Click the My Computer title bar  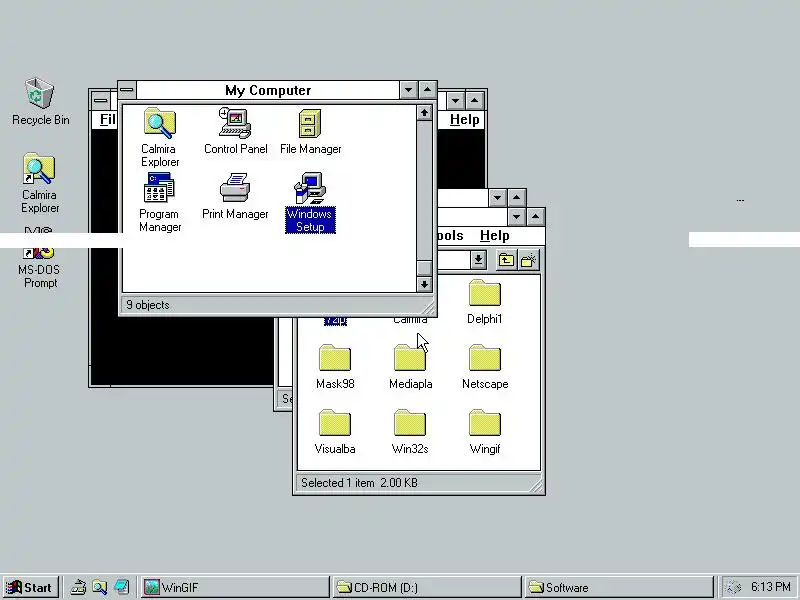click(268, 90)
